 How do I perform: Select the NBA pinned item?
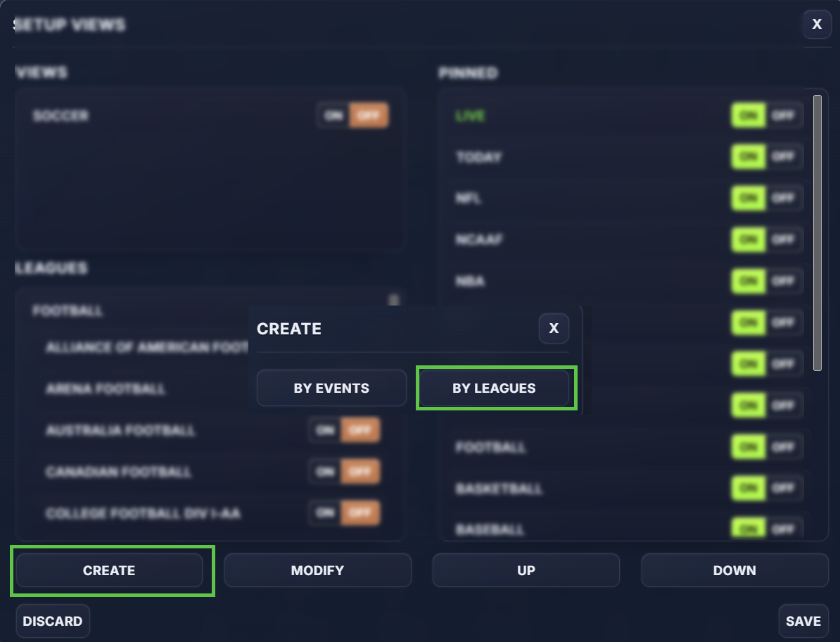pyautogui.click(x=470, y=281)
